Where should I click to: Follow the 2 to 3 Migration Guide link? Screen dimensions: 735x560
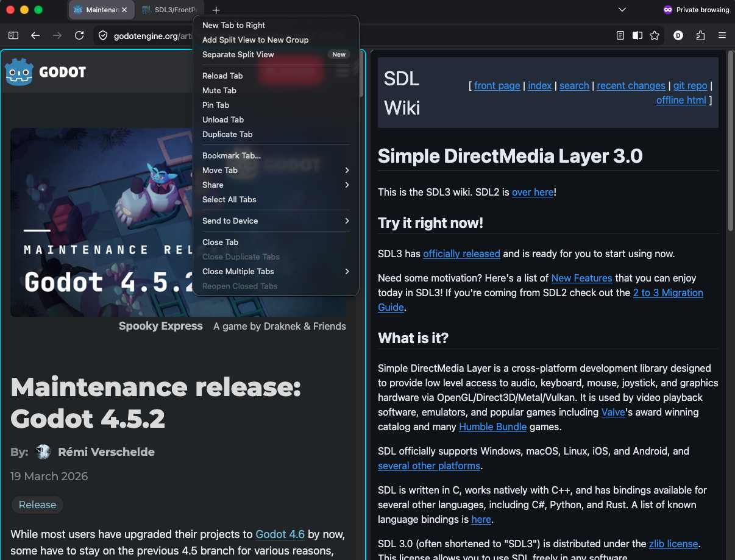[x=541, y=300]
